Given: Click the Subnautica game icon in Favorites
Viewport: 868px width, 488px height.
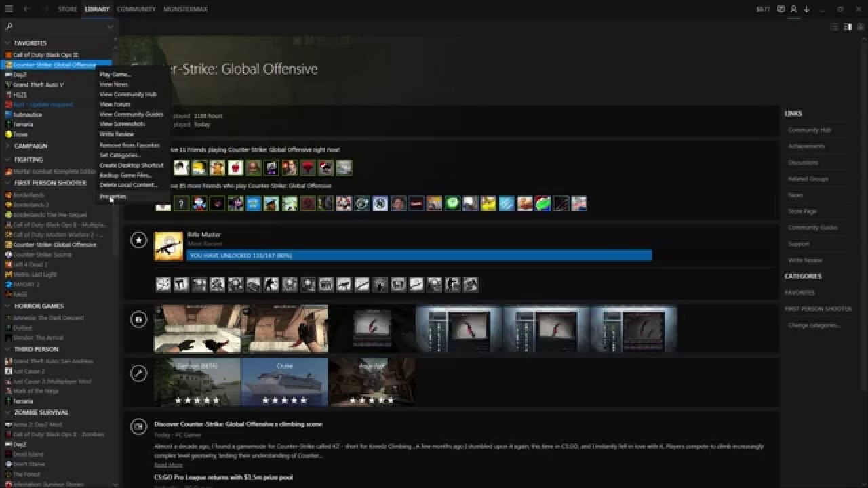Looking at the screenshot, I should [8, 115].
